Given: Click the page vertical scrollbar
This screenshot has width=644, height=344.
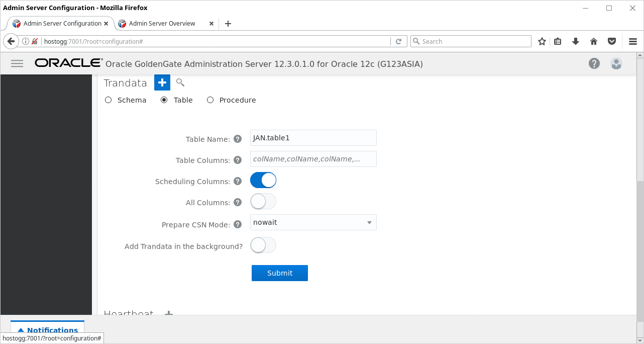Looking at the screenshot, I should click(x=640, y=251).
